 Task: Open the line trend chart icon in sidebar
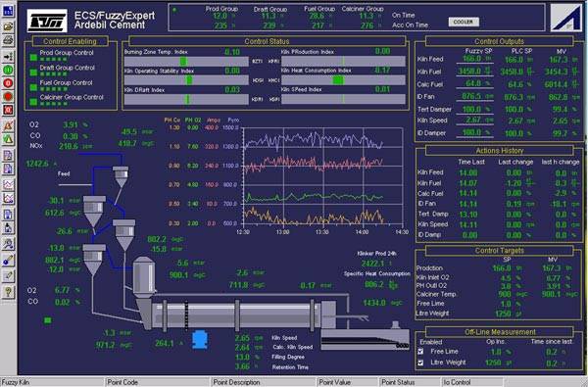click(8, 184)
